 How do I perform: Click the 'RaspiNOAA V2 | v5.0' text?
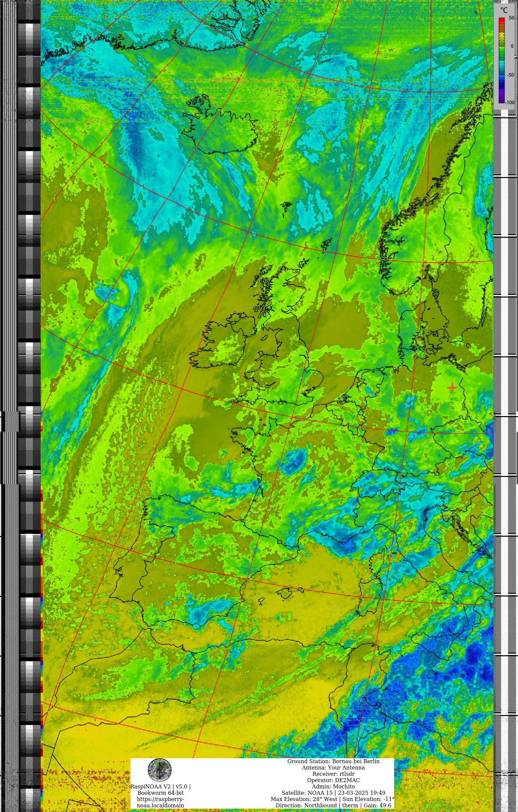[160, 787]
